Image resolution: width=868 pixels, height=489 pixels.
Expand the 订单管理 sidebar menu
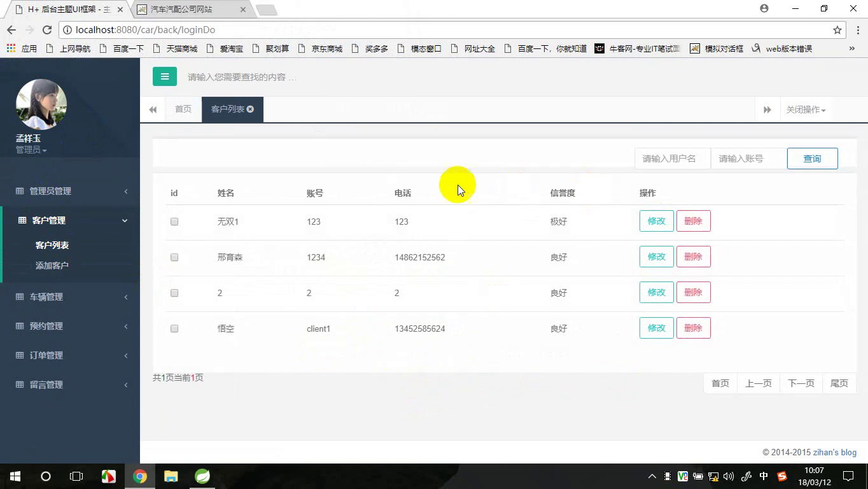[x=70, y=355]
